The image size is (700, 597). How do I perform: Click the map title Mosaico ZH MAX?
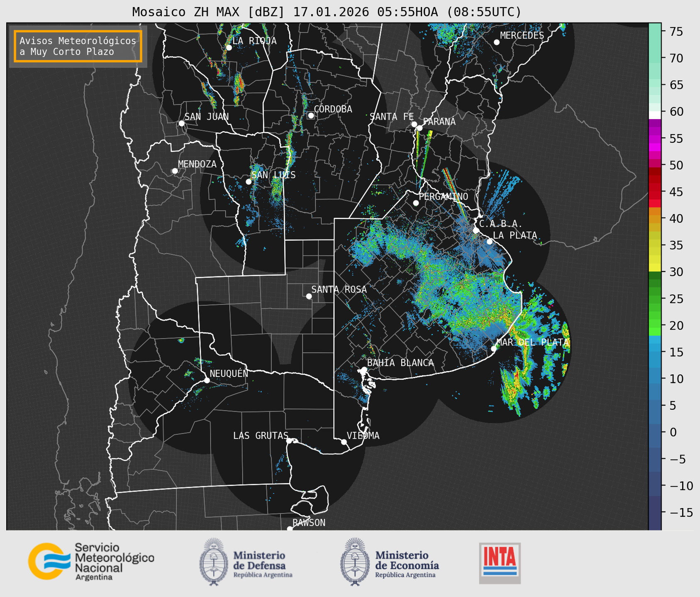[327, 12]
